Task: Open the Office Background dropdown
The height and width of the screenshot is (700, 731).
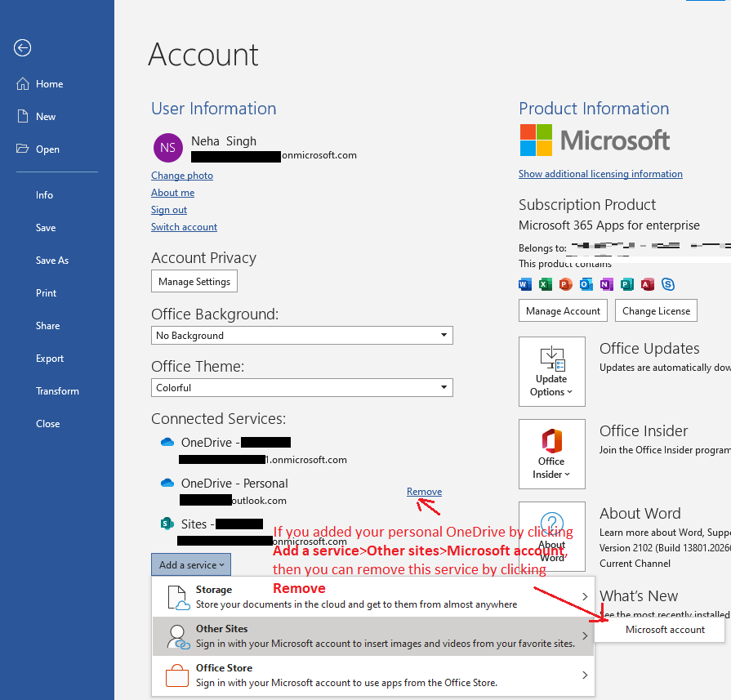Action: pos(302,336)
